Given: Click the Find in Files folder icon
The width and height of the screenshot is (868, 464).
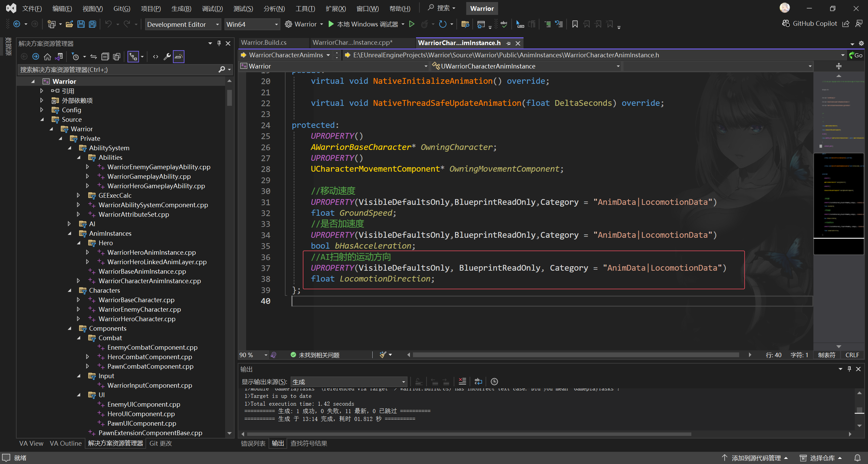Looking at the screenshot, I should click(465, 24).
